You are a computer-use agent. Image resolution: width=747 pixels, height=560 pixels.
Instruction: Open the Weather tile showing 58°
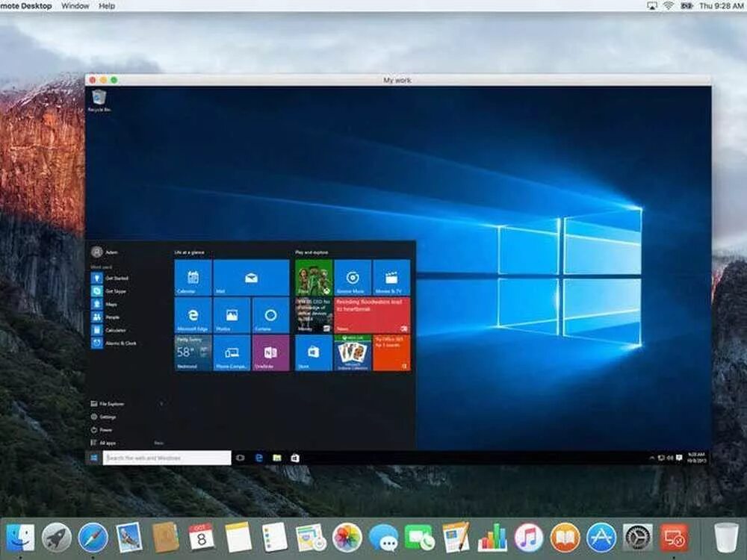coord(193,353)
